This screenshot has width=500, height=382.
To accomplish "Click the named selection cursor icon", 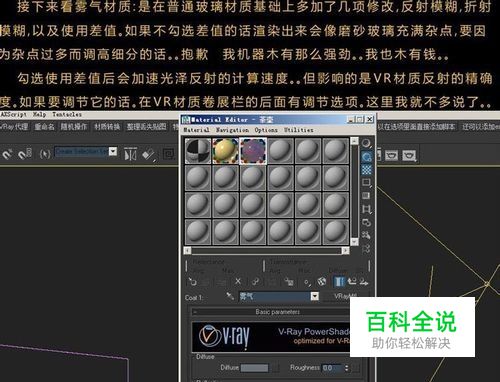I will tap(45, 154).
